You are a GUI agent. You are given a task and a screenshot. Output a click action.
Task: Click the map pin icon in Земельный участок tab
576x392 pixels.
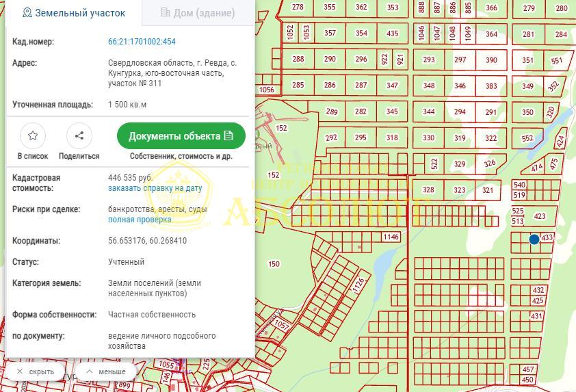pyautogui.click(x=27, y=13)
